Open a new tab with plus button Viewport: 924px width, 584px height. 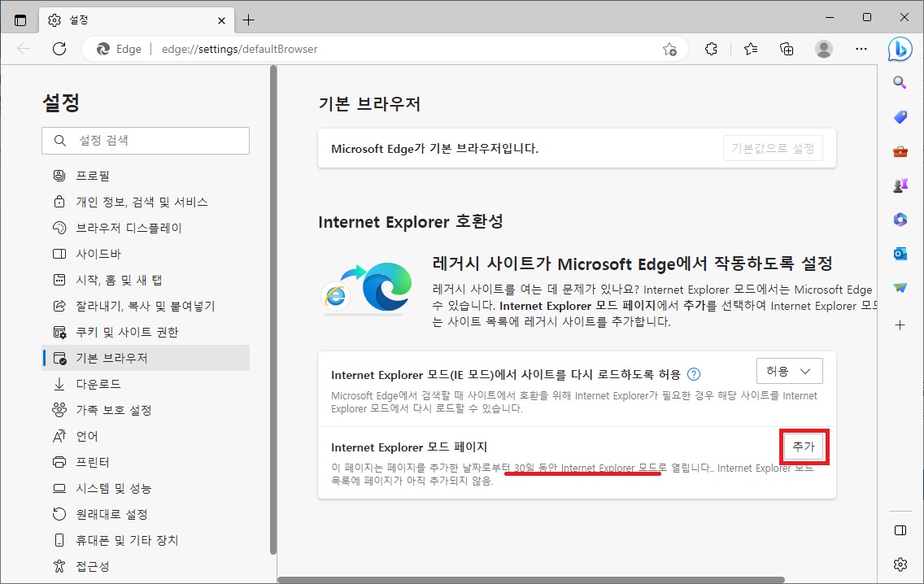click(249, 20)
